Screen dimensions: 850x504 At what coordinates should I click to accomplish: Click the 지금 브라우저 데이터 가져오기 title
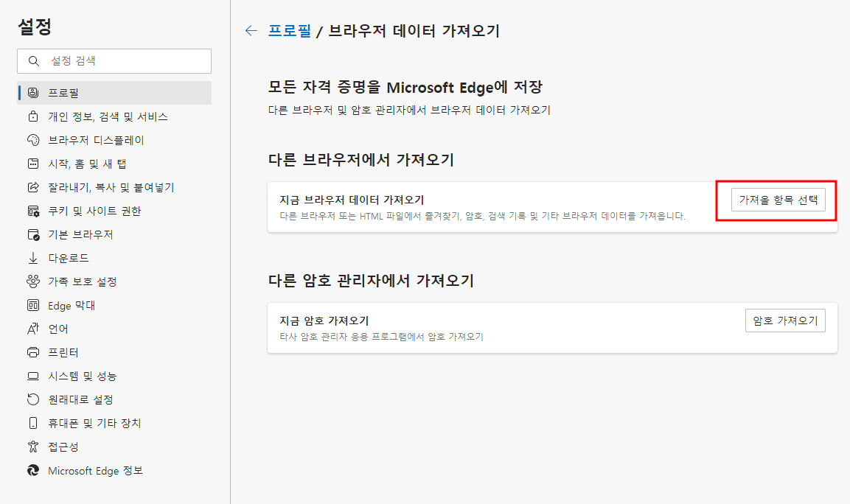coord(352,200)
